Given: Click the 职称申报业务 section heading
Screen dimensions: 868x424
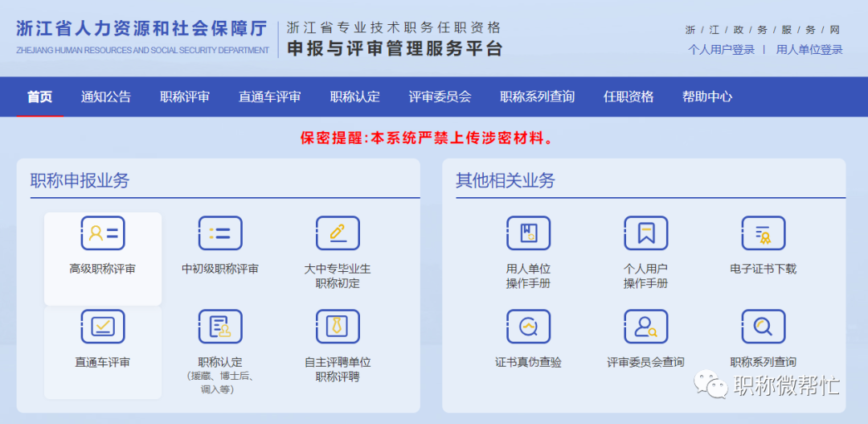Looking at the screenshot, I should (80, 181).
